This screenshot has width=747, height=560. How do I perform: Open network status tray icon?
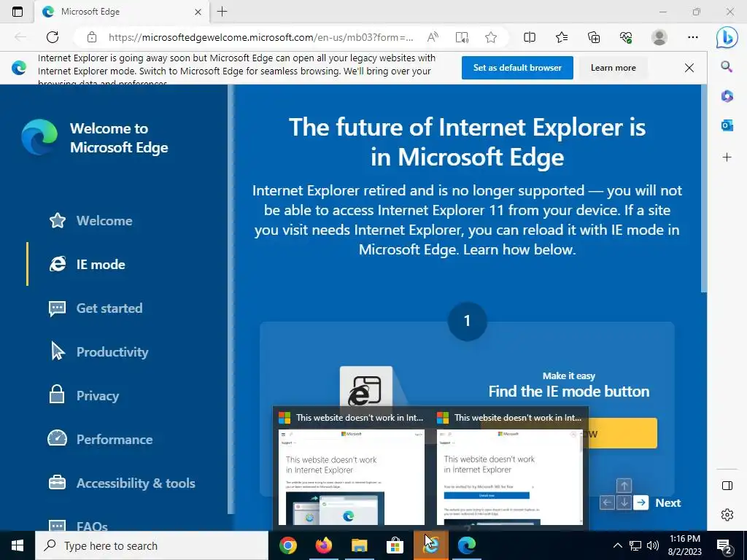(x=635, y=545)
